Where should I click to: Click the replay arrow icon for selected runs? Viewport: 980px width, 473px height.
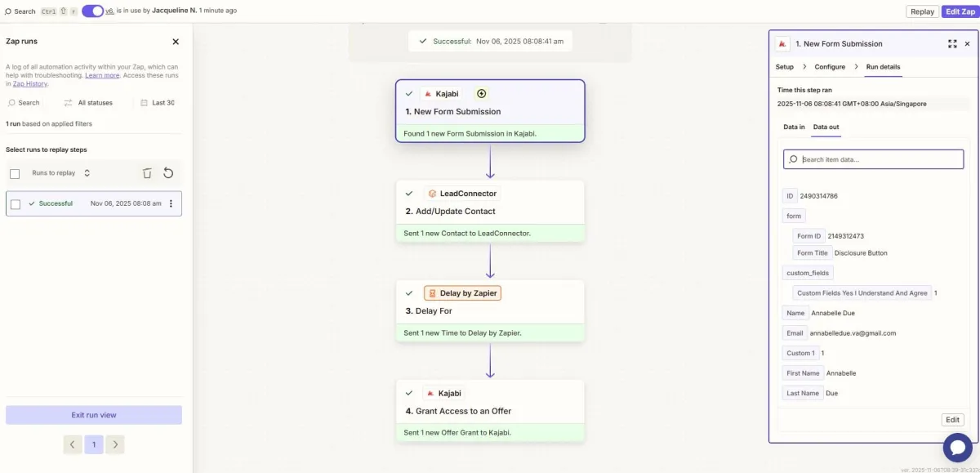pyautogui.click(x=168, y=173)
